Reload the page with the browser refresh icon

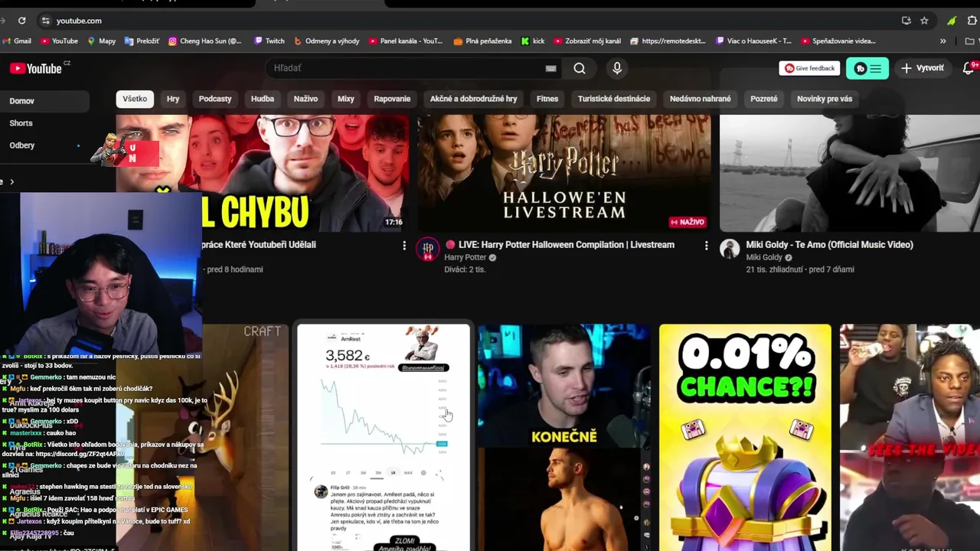click(x=21, y=21)
